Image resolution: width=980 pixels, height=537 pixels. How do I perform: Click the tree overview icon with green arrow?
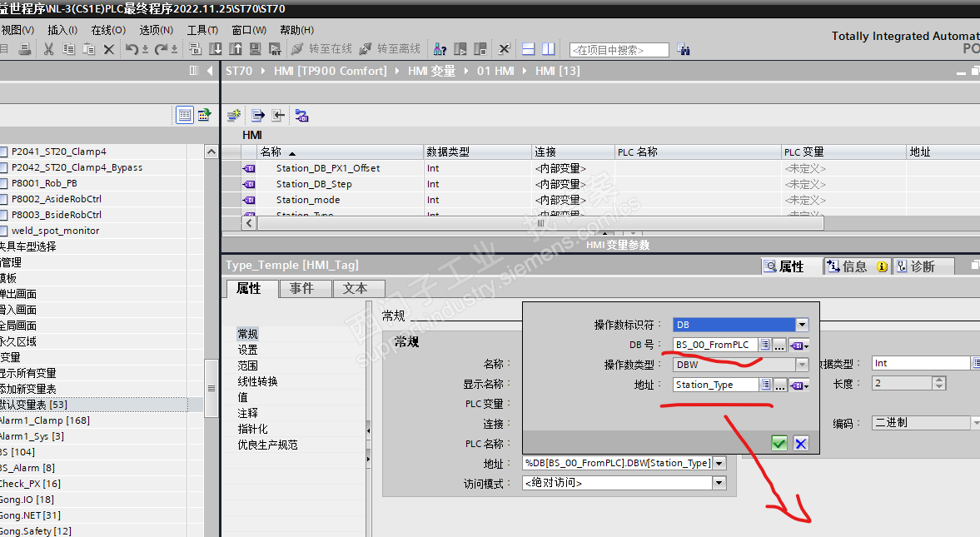(204, 115)
